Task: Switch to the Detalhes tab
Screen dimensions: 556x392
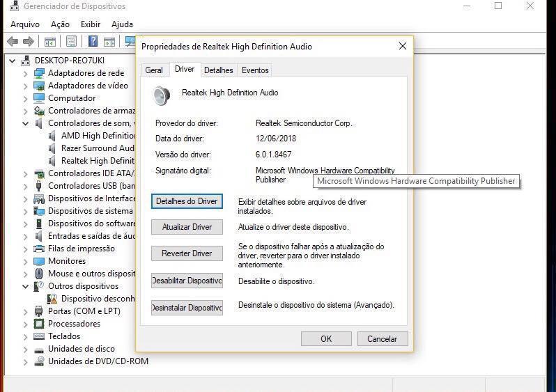Action: [219, 70]
